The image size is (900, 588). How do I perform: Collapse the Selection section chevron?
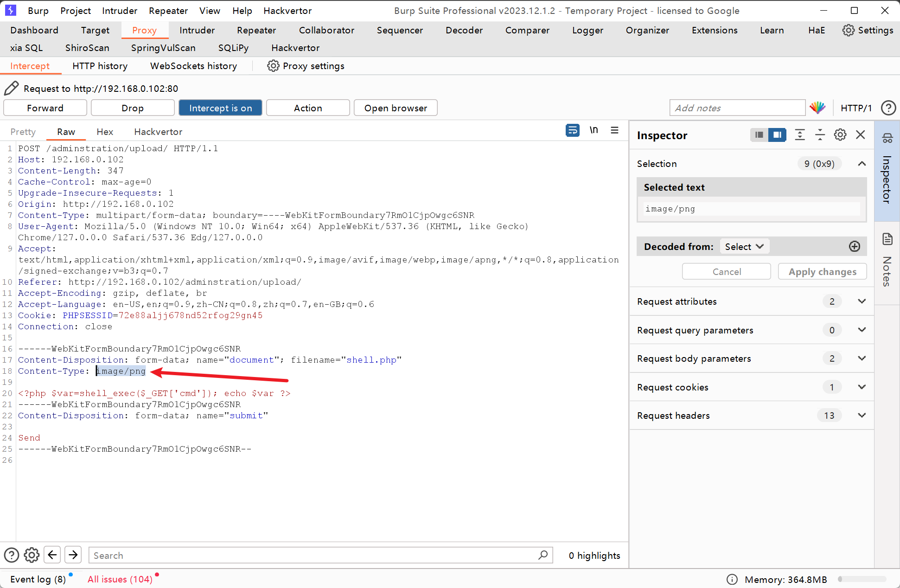(862, 164)
